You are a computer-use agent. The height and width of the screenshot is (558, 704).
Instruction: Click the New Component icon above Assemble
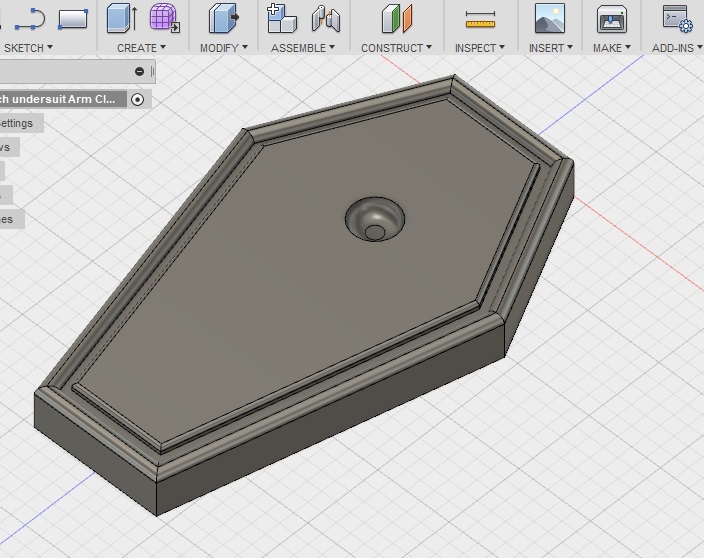[x=282, y=18]
